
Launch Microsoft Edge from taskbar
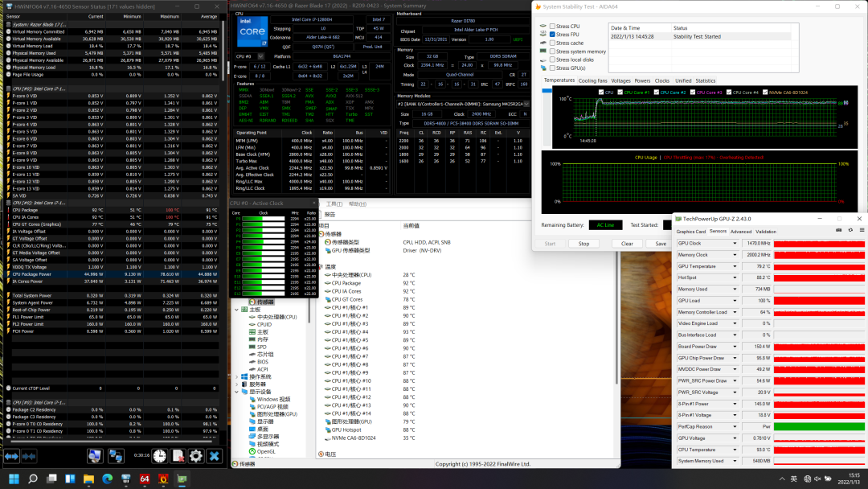(x=108, y=479)
